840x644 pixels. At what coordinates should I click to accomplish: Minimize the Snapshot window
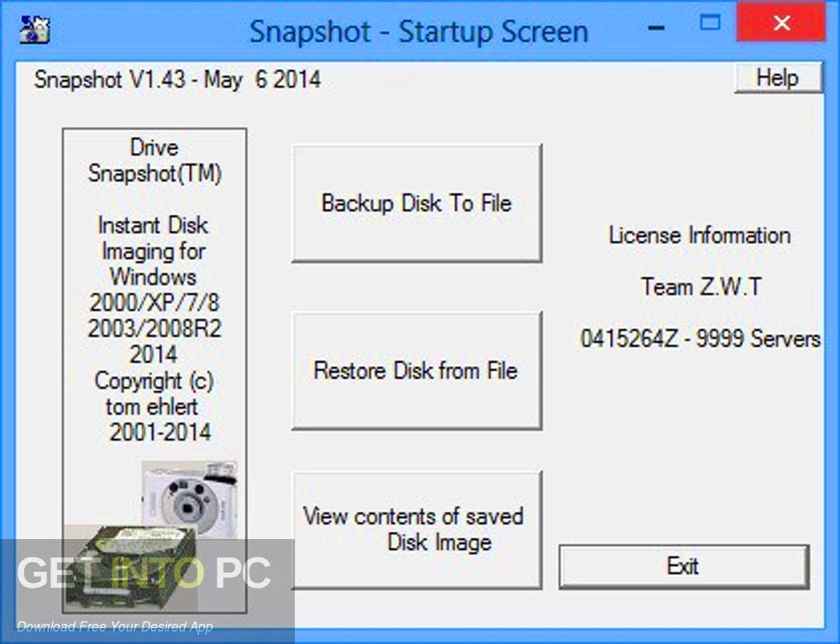click(657, 25)
